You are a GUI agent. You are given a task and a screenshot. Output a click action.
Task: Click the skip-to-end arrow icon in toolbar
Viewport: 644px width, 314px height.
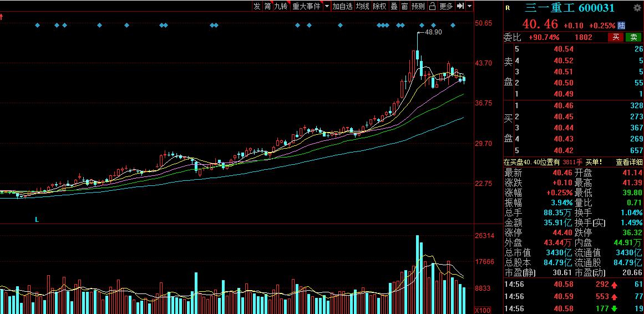(460, 7)
